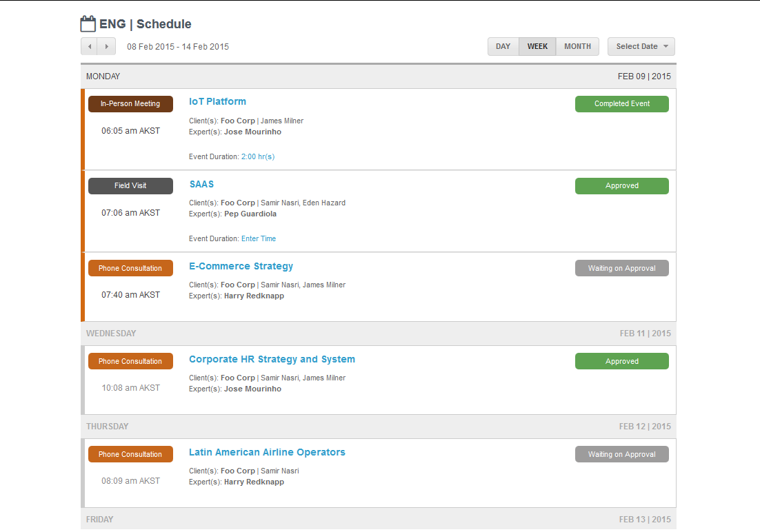Go to previous week with left arrow

[89, 46]
